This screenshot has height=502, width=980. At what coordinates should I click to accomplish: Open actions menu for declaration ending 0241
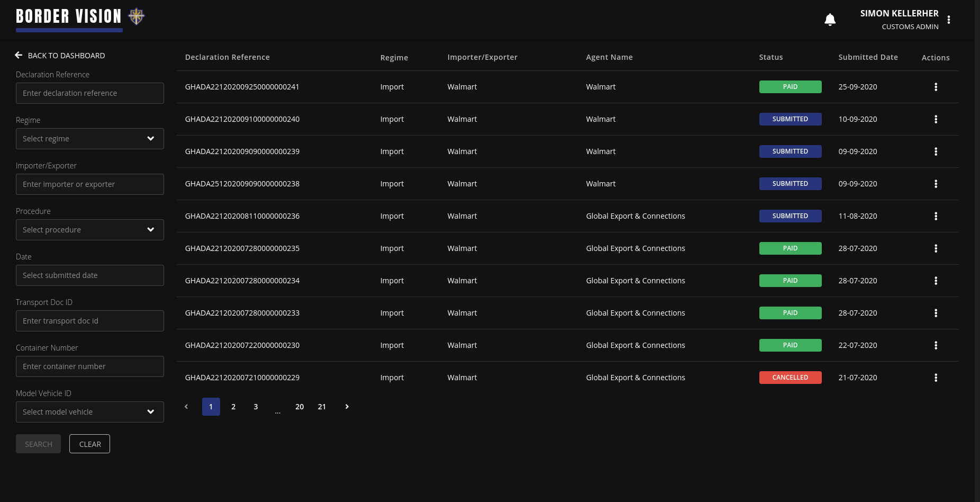pyautogui.click(x=936, y=87)
